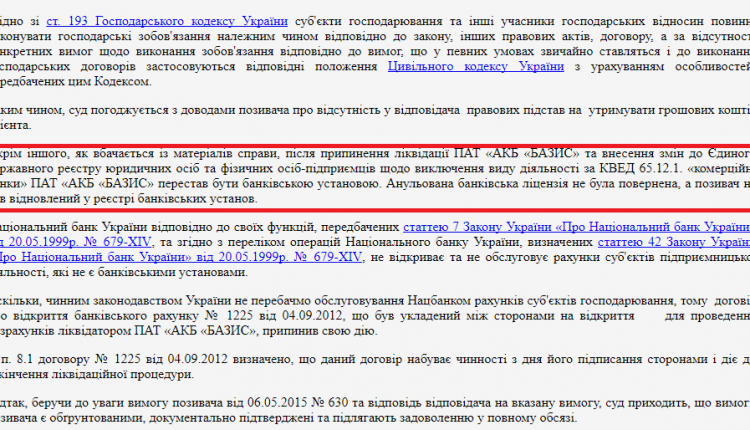Viewport: 750px width, 430px height.
Task: Click the date text '06.05.2015 № 630'
Action: click(x=298, y=403)
